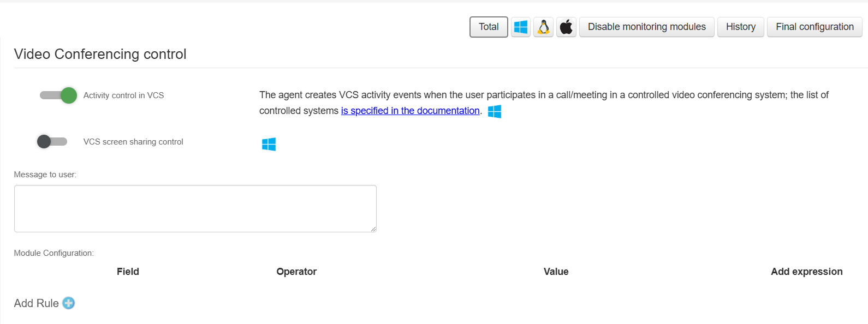Click the Value column header
This screenshot has height=324, width=868.
tap(556, 272)
